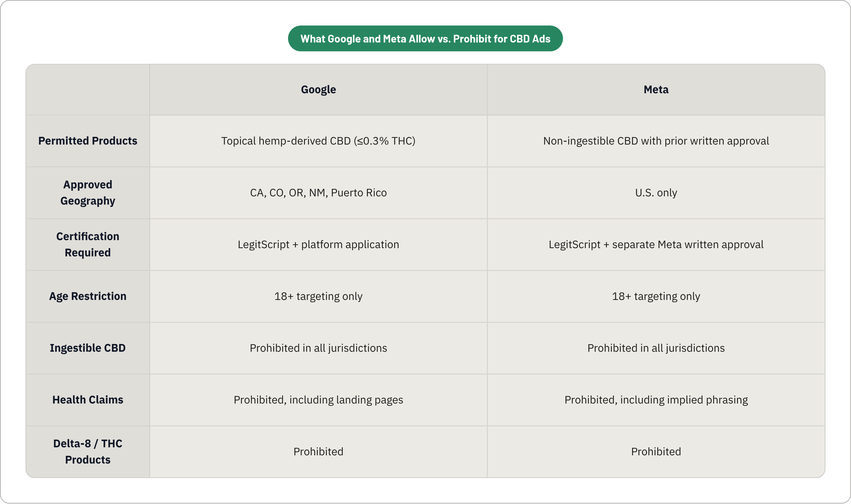Select 'LegitScript + separate Meta written approval' cell
The width and height of the screenshot is (851, 504).
click(x=656, y=245)
